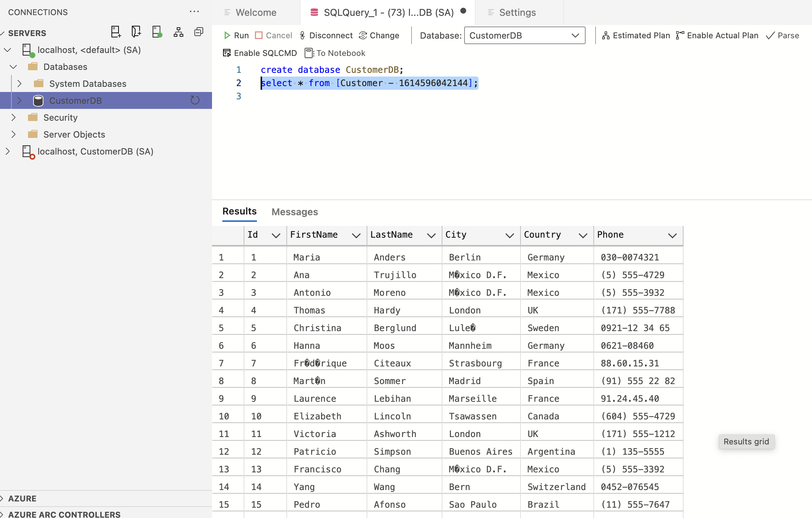The width and height of the screenshot is (812, 518).
Task: Click the New Server Group icon
Action: [136, 32]
